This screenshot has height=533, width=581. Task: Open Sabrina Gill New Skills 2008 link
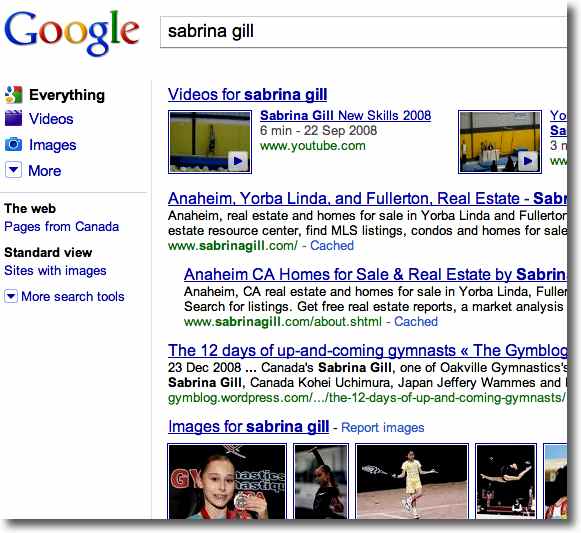[x=345, y=115]
